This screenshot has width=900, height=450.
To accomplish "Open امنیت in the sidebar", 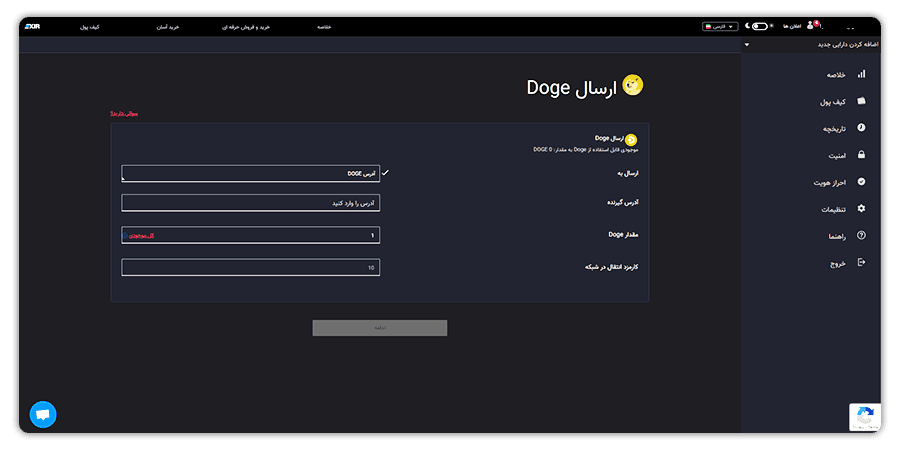I will [837, 156].
